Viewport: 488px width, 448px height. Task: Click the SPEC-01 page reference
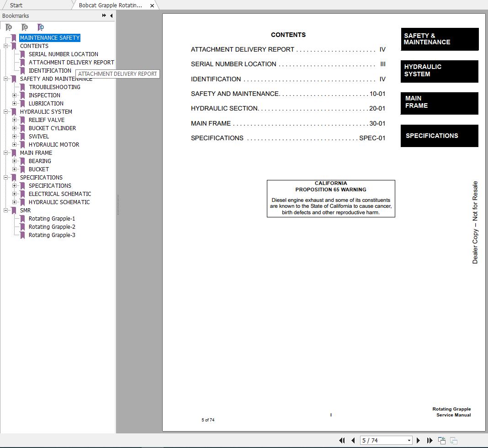click(x=372, y=138)
